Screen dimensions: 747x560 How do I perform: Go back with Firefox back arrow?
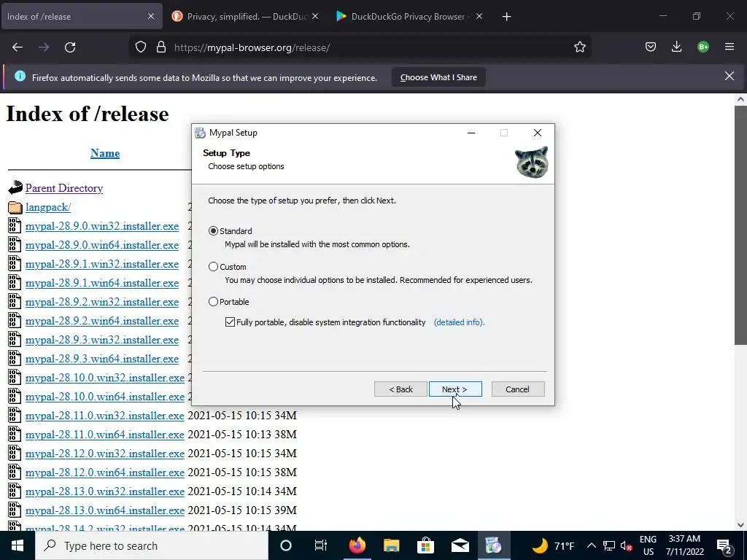[18, 47]
